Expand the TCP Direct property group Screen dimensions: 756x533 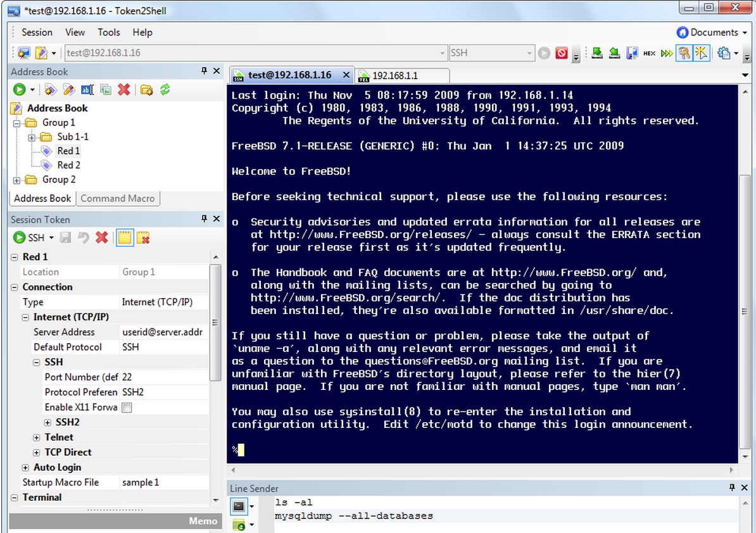click(36, 453)
